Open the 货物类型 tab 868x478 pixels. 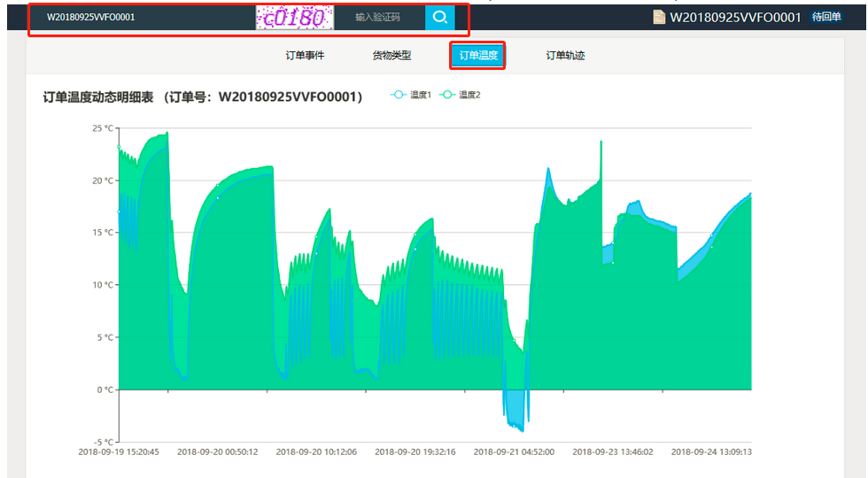pyautogui.click(x=391, y=55)
